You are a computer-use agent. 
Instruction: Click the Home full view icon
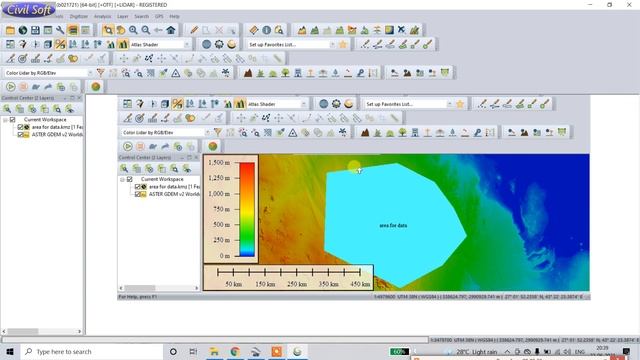171,30
